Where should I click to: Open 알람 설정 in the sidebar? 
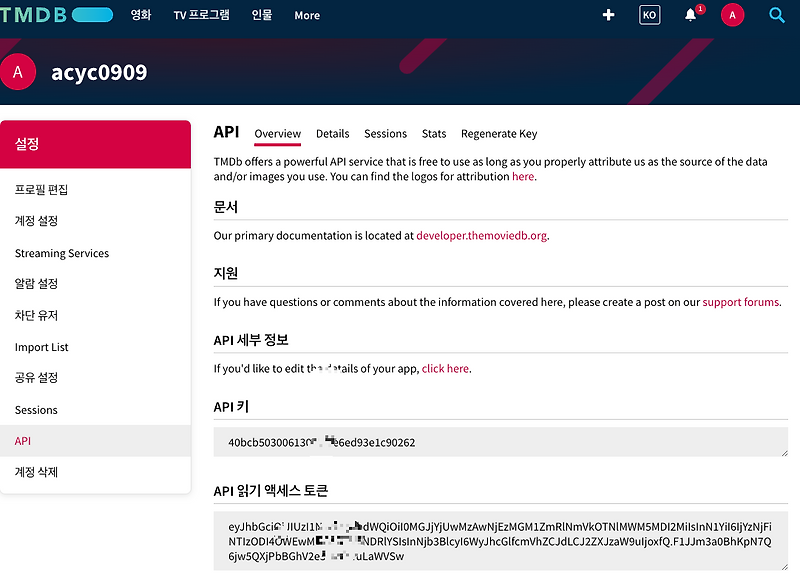[36, 284]
